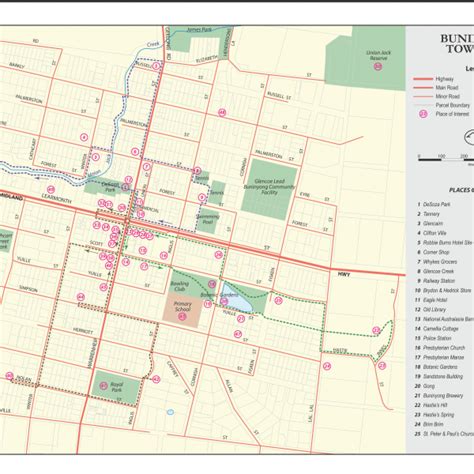Click '2 Tannery' in the places list
Screen dimensions: 474x474
point(428,214)
